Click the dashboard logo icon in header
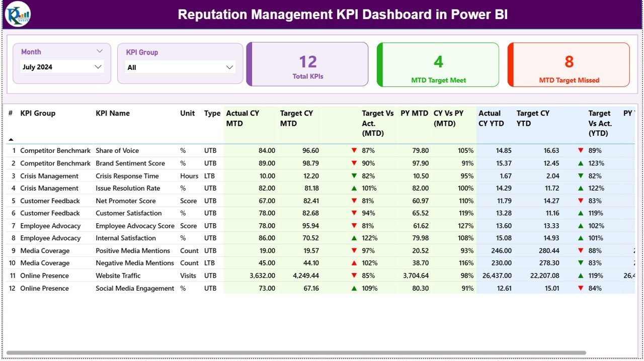This screenshot has width=644, height=361. [18, 14]
